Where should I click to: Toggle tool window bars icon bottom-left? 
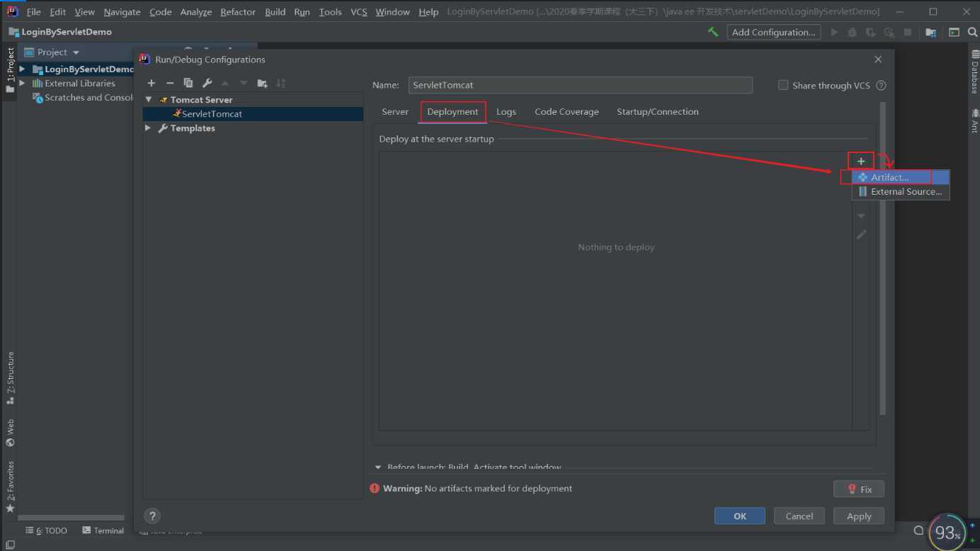(x=10, y=545)
